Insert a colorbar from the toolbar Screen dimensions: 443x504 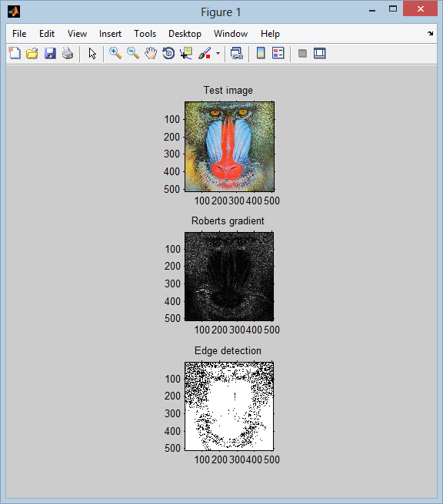pos(261,53)
